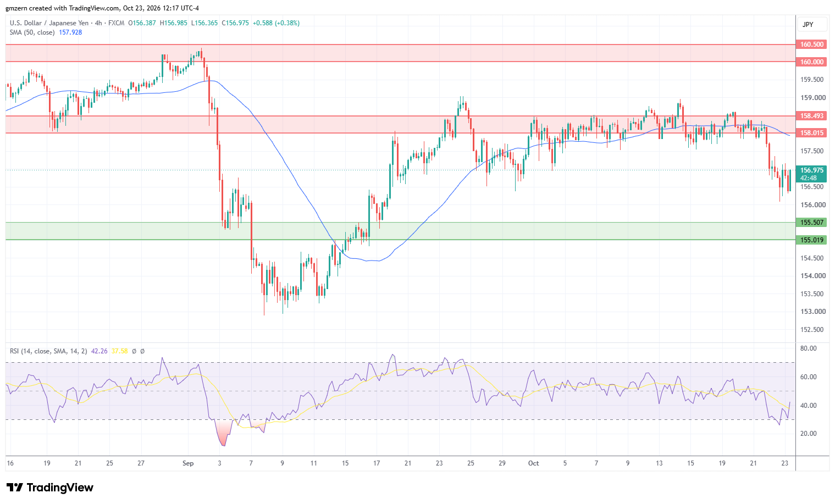Click the 160.500 resistance price label
Viewport: 835px width, 504px height.
(811, 45)
